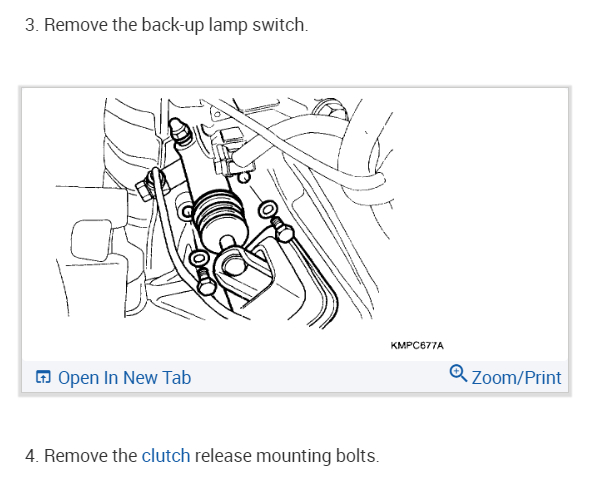
Task: Click the step 4 mounting bolts instruction text
Action: click(x=202, y=456)
